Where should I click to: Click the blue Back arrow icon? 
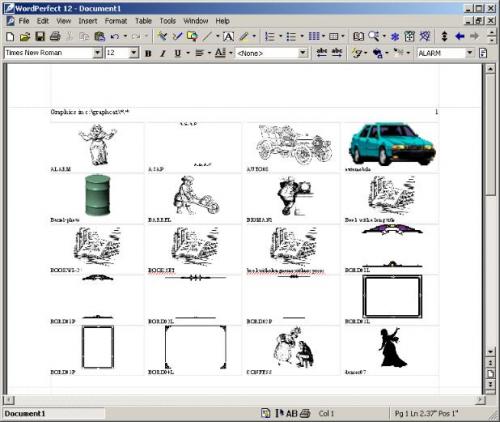[x=460, y=36]
